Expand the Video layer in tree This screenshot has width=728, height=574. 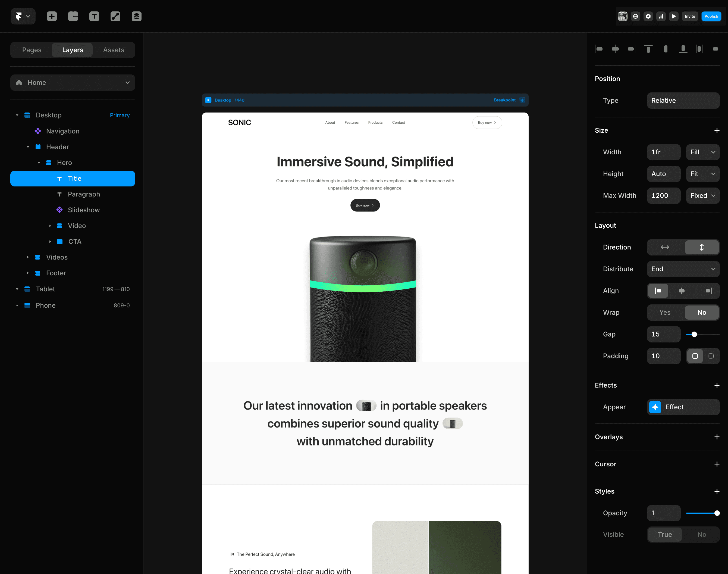50,226
